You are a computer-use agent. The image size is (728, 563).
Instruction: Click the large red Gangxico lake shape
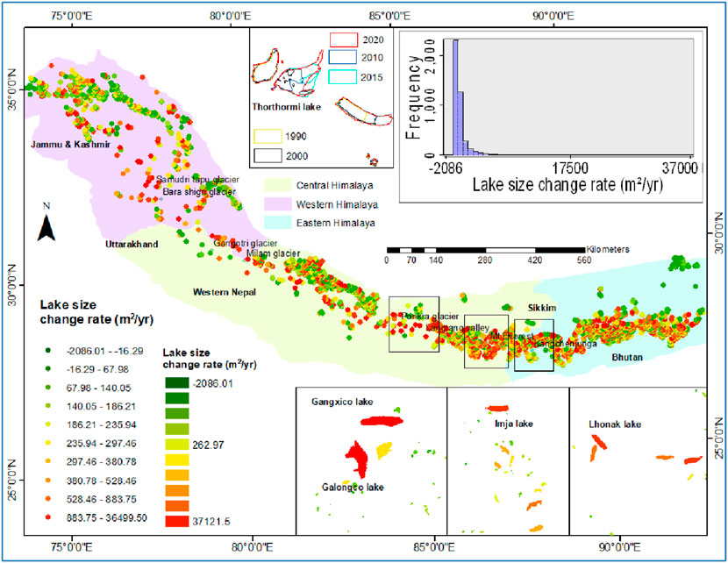tap(382, 422)
